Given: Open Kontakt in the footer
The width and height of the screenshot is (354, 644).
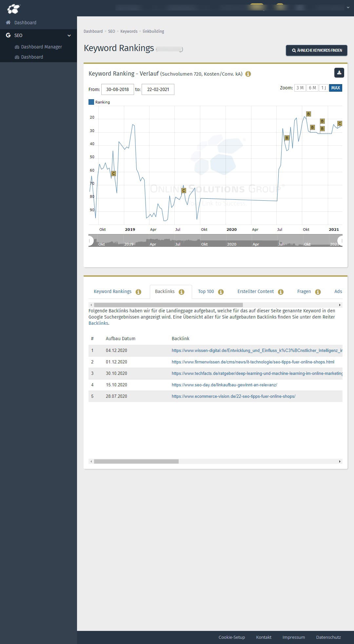Looking at the screenshot, I should 264,637.
